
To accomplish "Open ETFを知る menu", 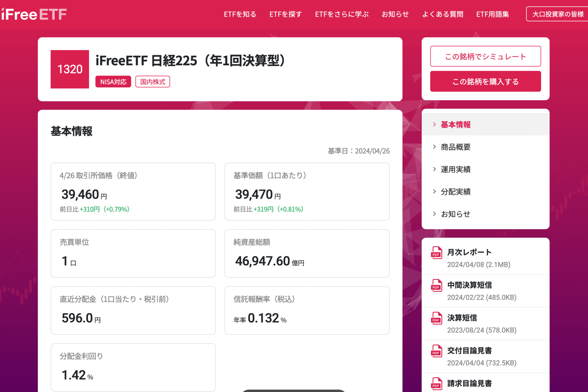I will tap(240, 14).
